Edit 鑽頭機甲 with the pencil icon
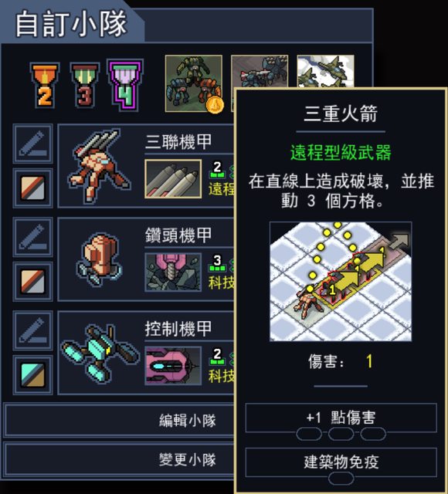This screenshot has width=448, height=494. (32, 237)
